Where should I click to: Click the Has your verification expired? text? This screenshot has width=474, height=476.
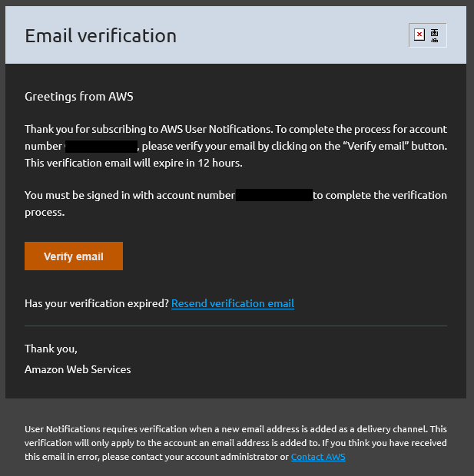tap(97, 303)
